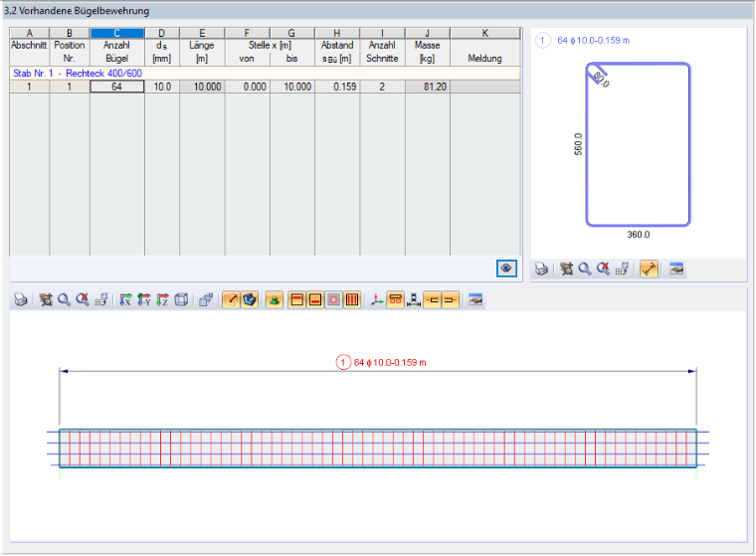Toggle bottom reinforcement display icon

pyautogui.click(x=315, y=300)
